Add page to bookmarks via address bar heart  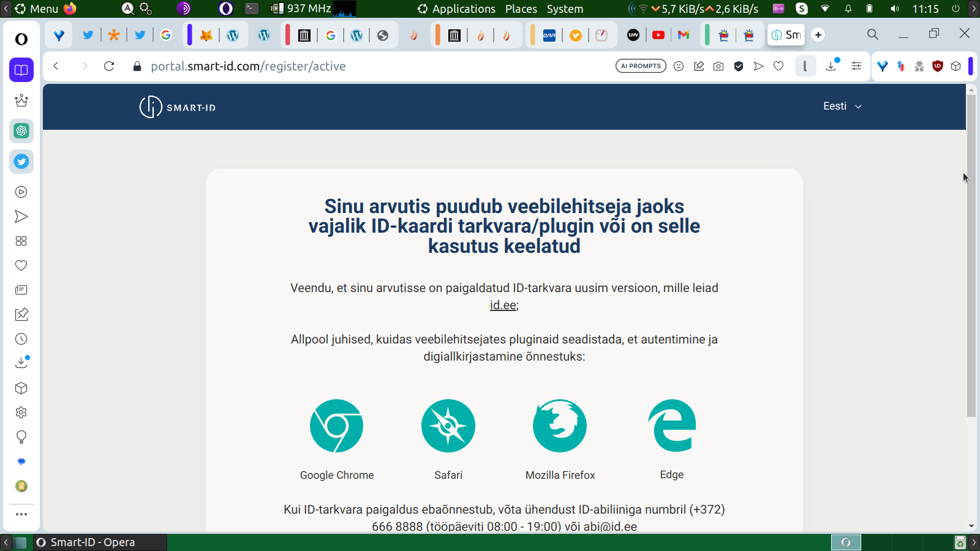tap(778, 66)
